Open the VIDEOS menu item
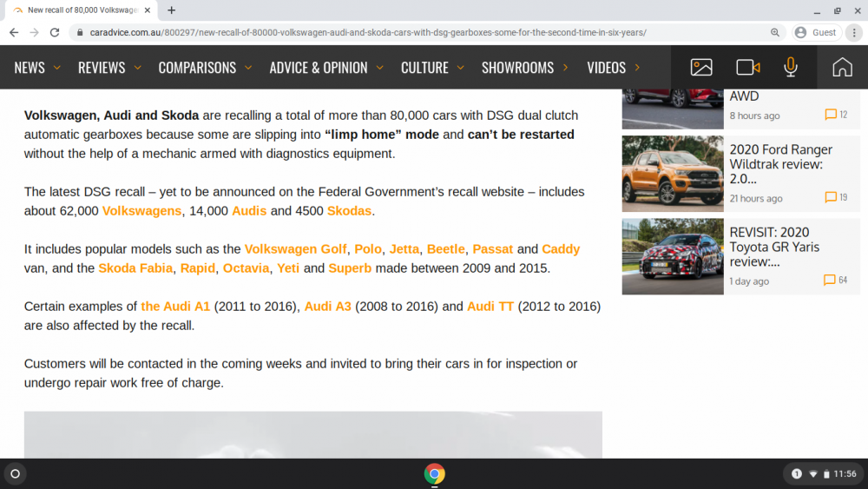868x489 pixels. point(606,68)
